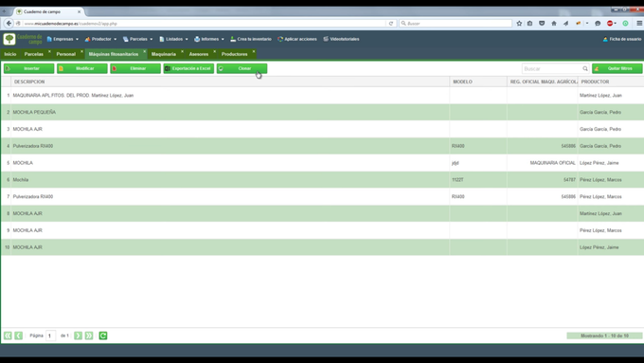This screenshot has width=644, height=363.
Task: Go to the browser home page icon
Action: 554,24
